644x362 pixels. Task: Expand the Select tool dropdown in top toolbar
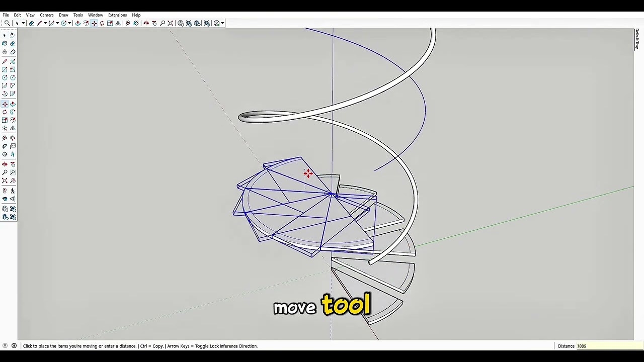[23, 23]
